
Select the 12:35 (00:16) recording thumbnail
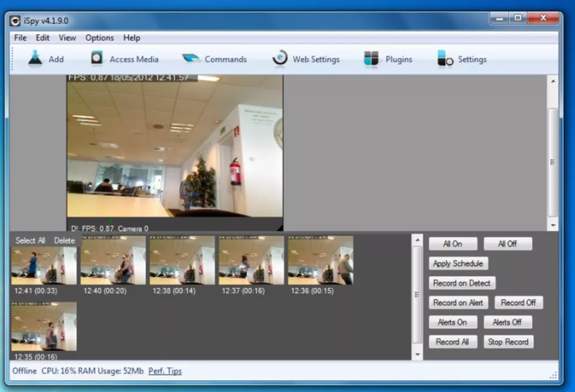pyautogui.click(x=44, y=327)
